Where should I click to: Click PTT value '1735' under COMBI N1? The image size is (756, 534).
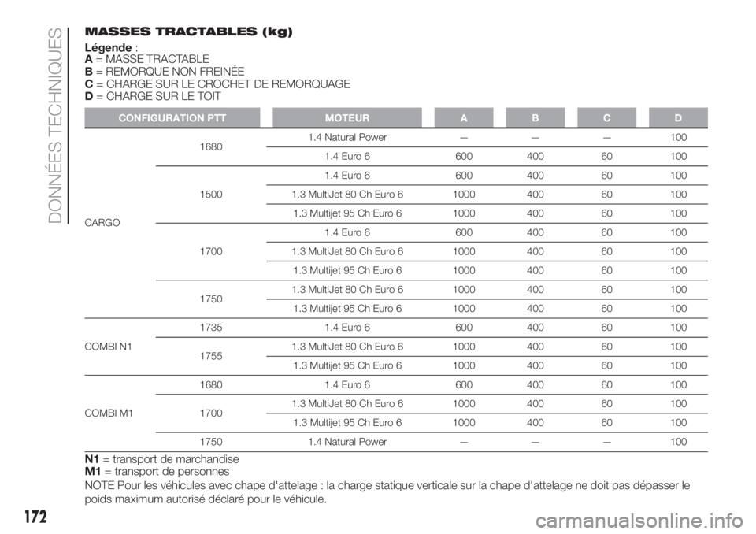coord(211,328)
